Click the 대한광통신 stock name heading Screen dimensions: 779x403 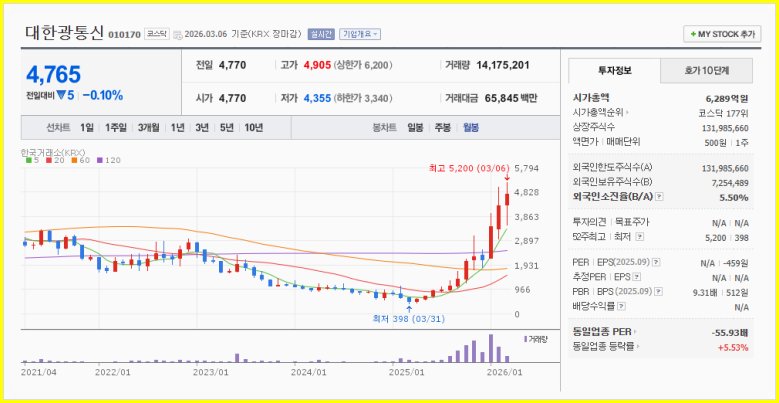pyautogui.click(x=64, y=33)
